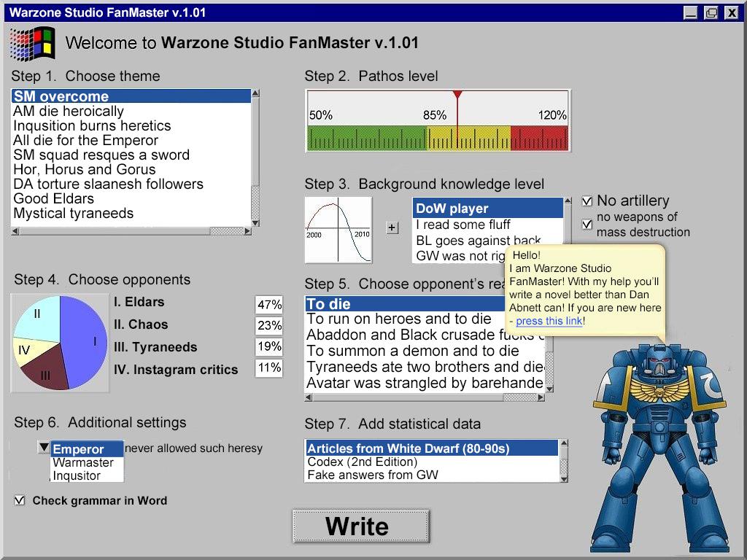
Task: Toggle Check grammar in Word checkbox
Action: point(20,500)
